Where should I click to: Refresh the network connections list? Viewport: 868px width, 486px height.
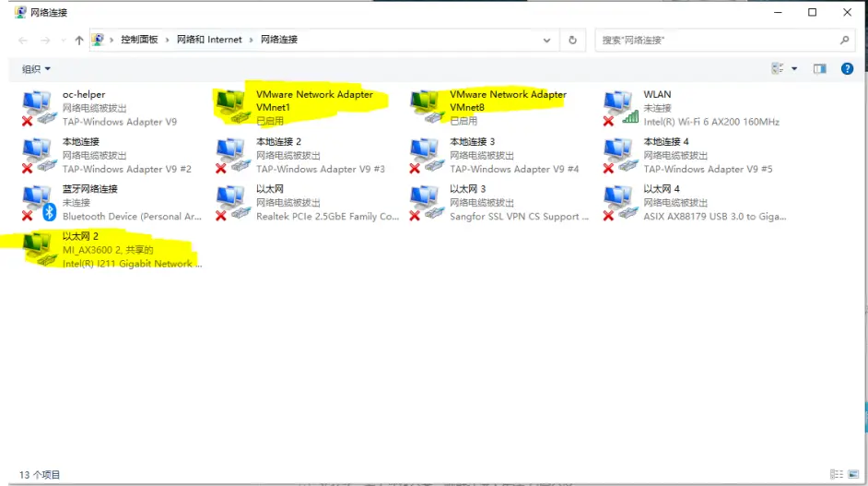572,41
